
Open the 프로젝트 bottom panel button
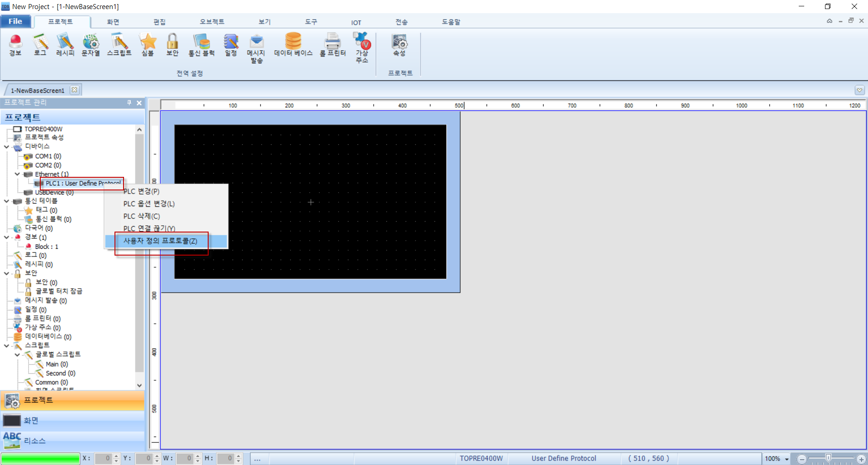click(72, 400)
